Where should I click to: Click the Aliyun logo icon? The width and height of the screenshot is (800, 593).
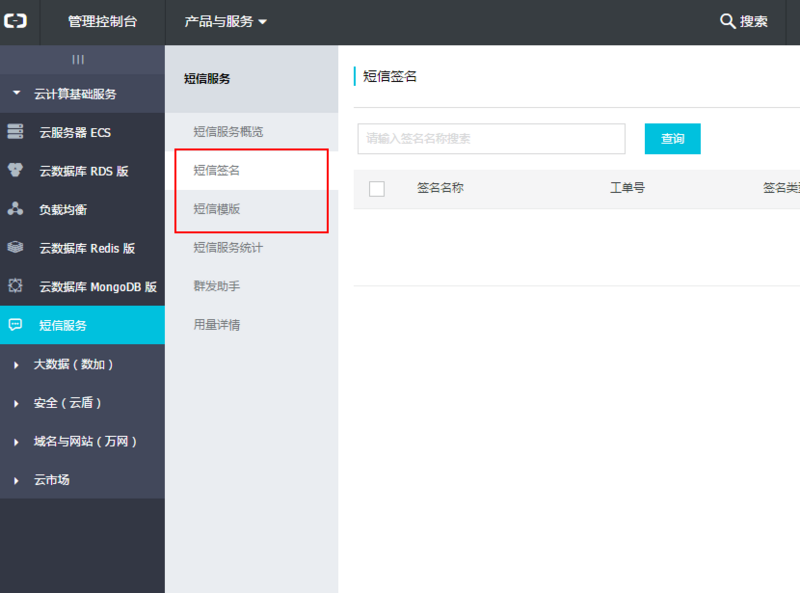15,21
